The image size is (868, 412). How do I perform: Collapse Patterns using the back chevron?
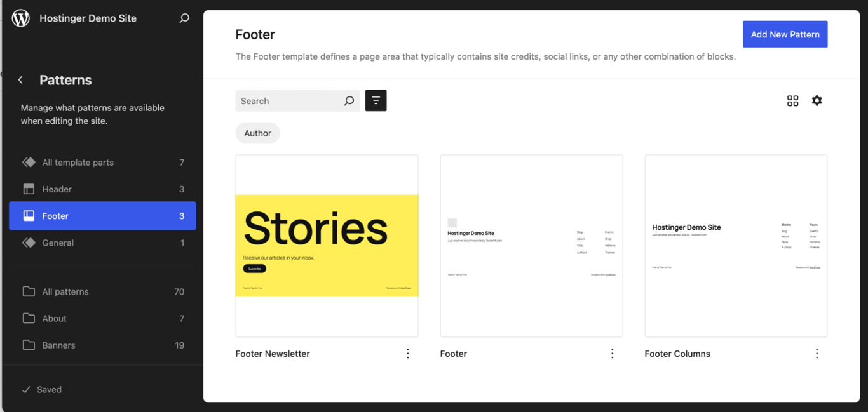coord(20,79)
